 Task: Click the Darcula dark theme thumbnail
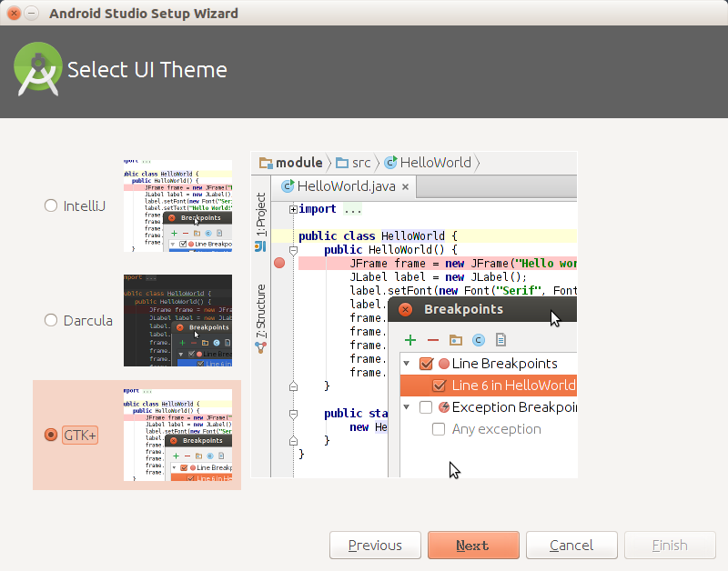point(177,320)
